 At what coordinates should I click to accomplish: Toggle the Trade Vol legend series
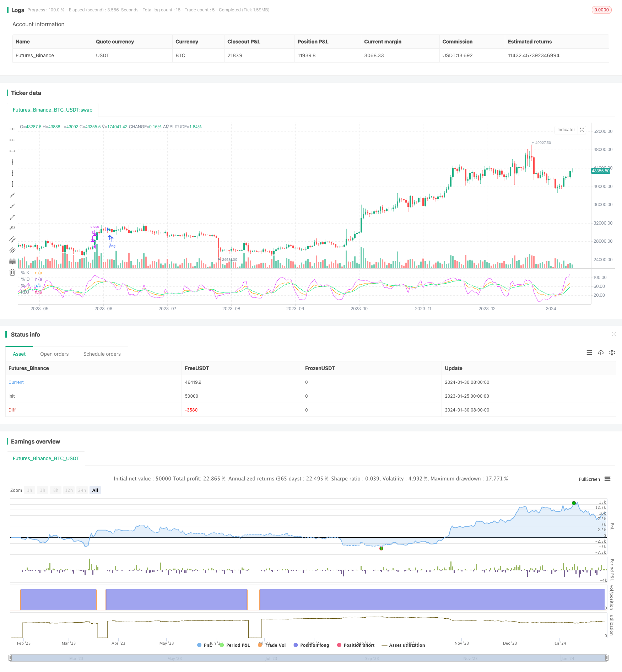pyautogui.click(x=272, y=645)
